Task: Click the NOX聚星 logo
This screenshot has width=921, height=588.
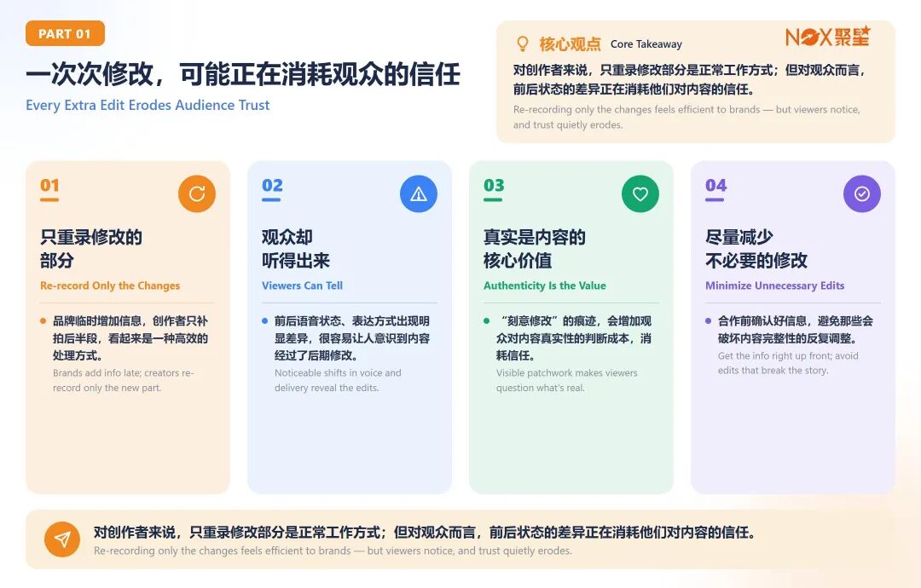Action: click(827, 37)
